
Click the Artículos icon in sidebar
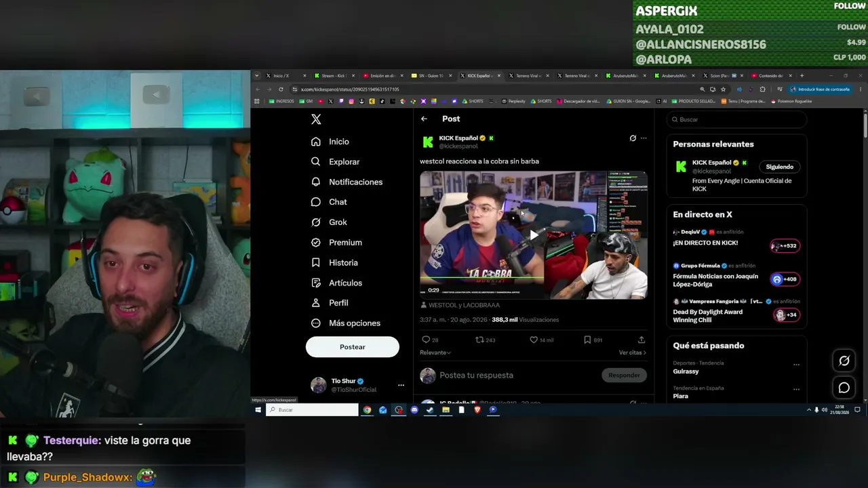(316, 283)
